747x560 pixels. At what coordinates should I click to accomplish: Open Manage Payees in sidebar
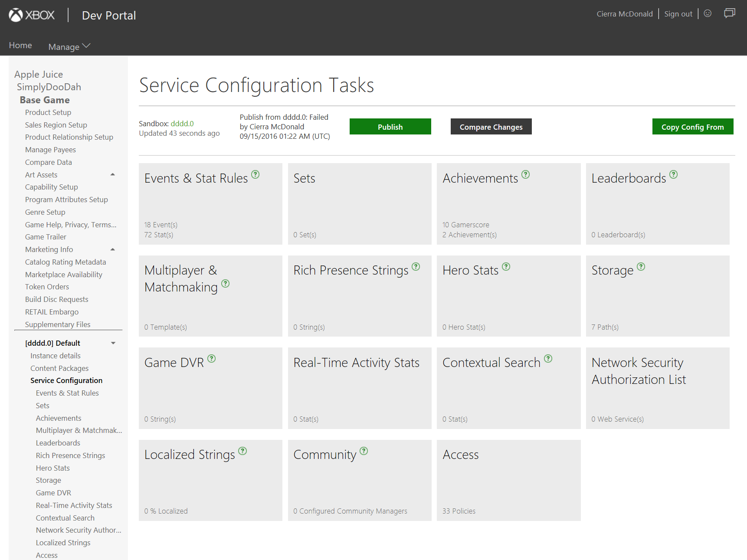[50, 150]
